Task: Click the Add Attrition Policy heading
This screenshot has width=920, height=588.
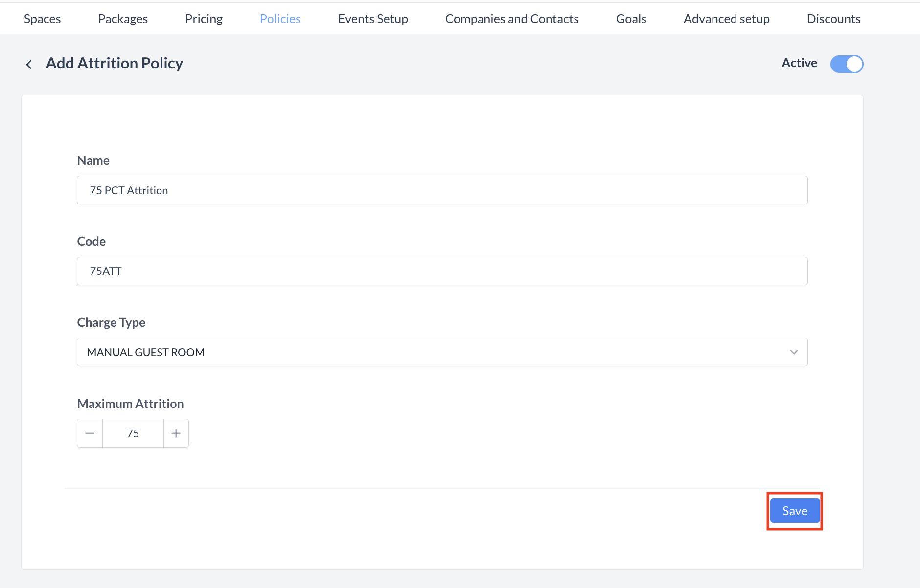Action: point(115,63)
